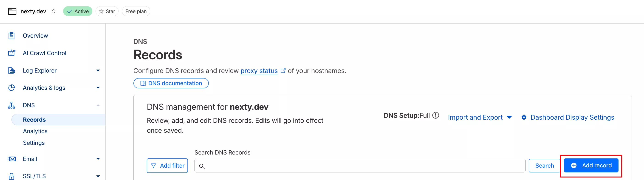Click the website window icon beside nexty.dev
Image resolution: width=644 pixels, height=180 pixels.
12,11
